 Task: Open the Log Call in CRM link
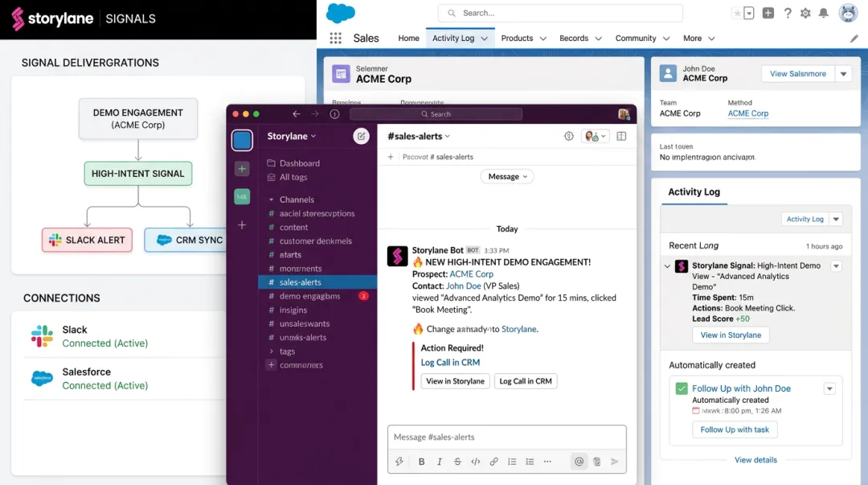point(450,363)
